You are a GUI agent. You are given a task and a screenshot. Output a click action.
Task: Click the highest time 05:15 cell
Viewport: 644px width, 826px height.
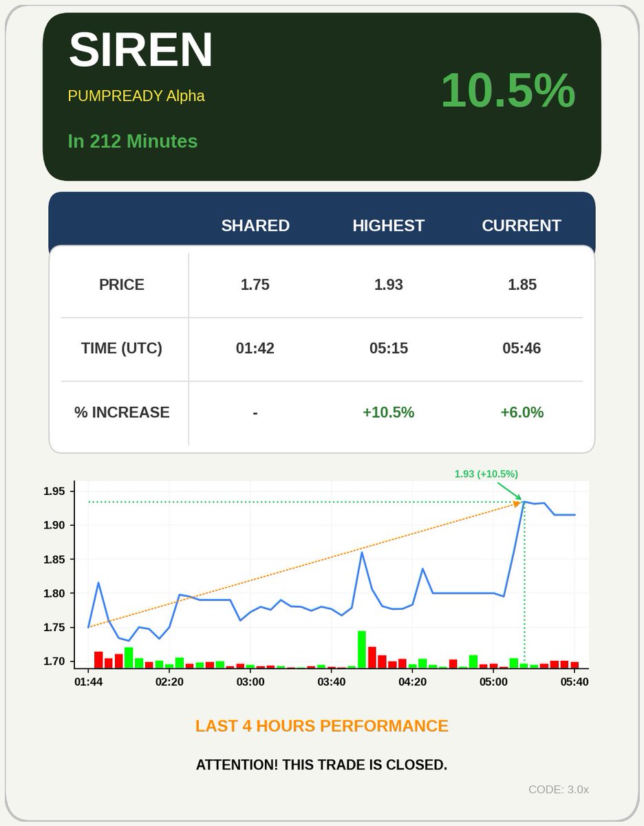click(389, 348)
